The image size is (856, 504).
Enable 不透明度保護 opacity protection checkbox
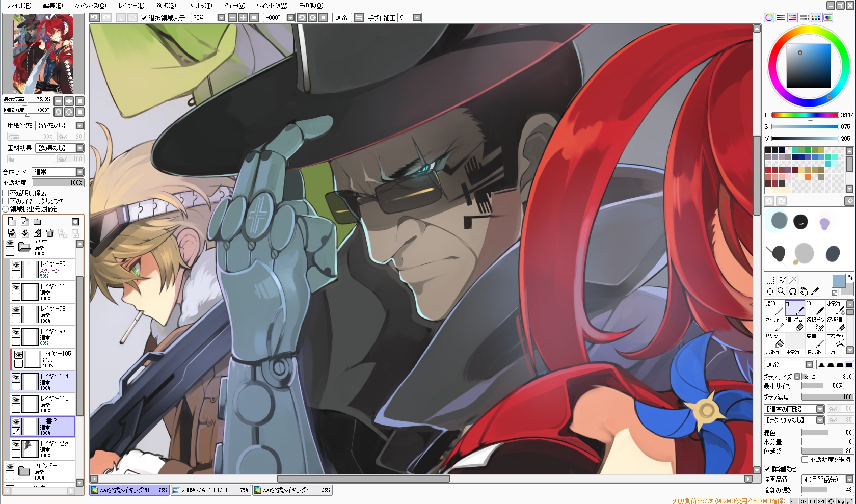pyautogui.click(x=6, y=193)
